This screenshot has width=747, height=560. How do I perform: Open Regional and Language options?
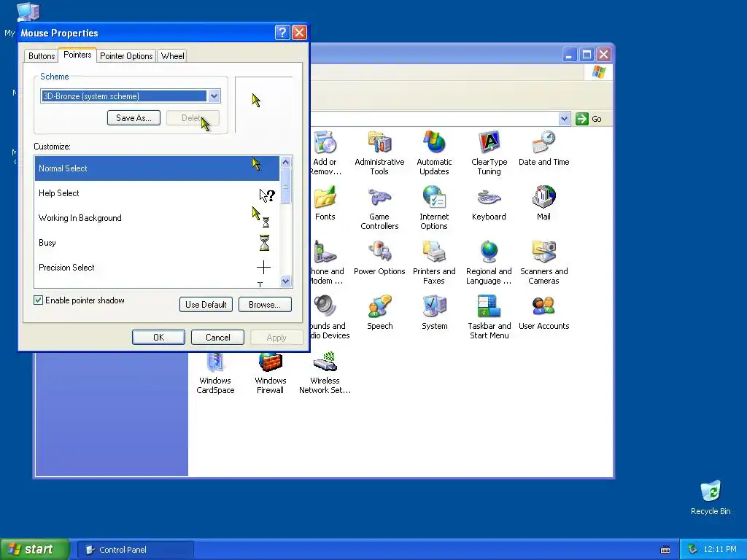pos(489,262)
